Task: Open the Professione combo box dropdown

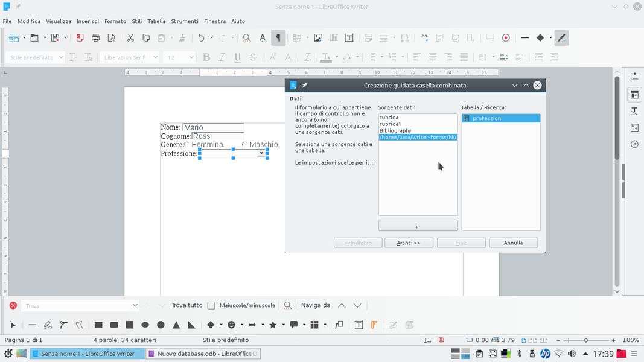Action: click(261, 154)
